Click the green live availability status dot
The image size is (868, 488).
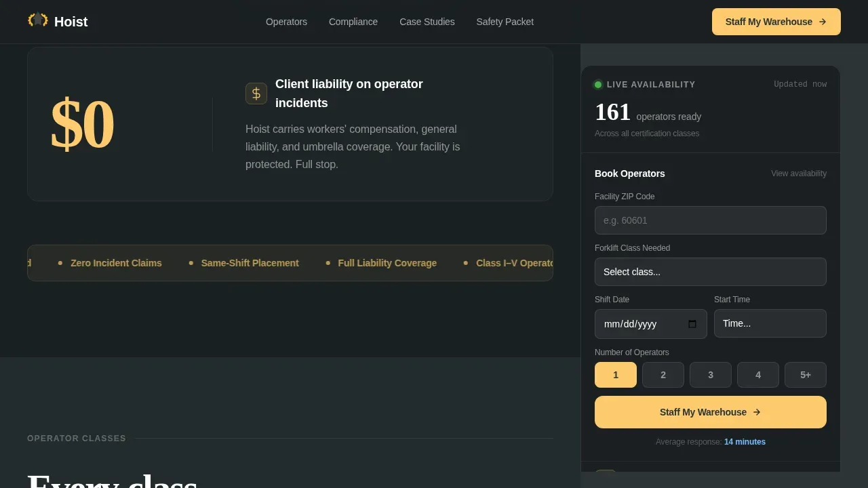[598, 85]
